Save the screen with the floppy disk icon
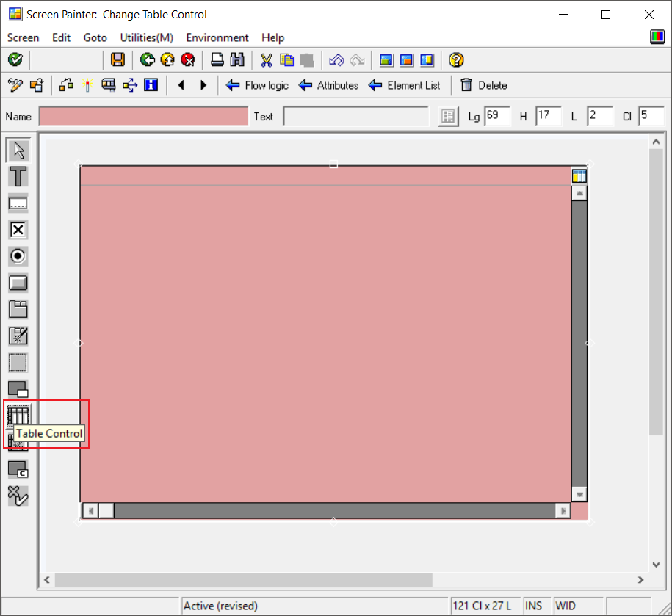The image size is (672, 616). 118,59
